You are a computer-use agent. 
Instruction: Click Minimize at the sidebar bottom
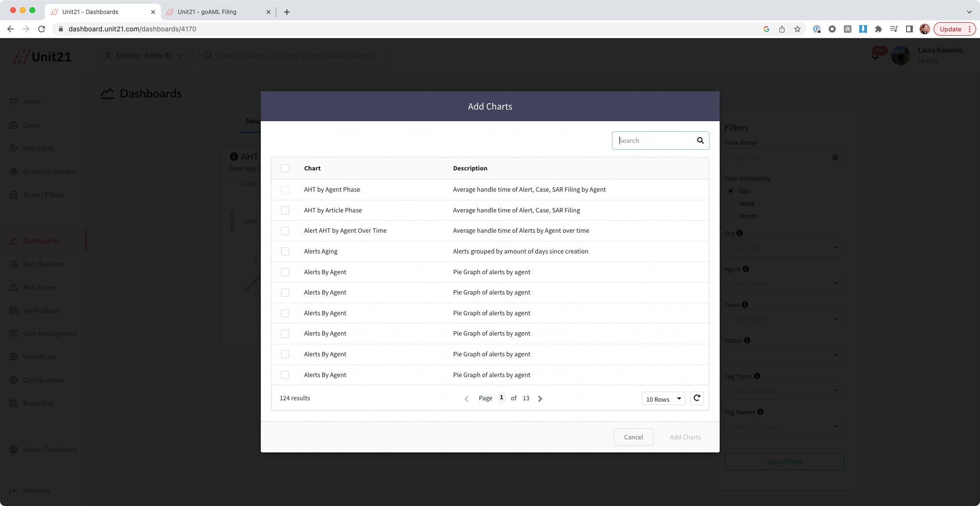click(x=30, y=491)
